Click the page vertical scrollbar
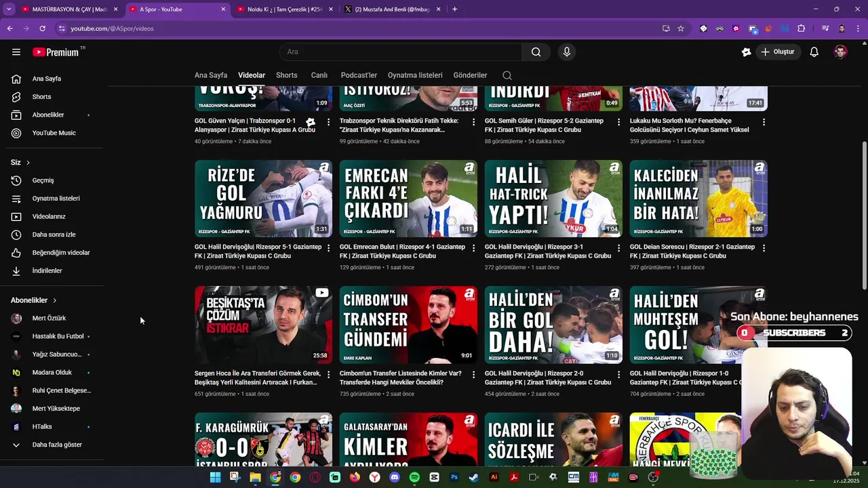Image resolution: width=868 pixels, height=488 pixels. tap(864, 216)
